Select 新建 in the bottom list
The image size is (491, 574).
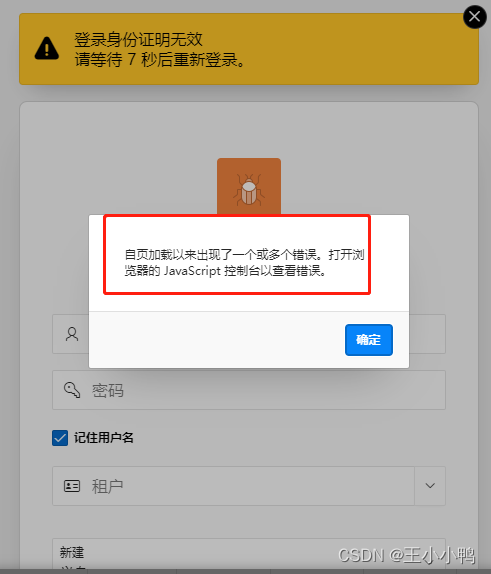(72, 552)
